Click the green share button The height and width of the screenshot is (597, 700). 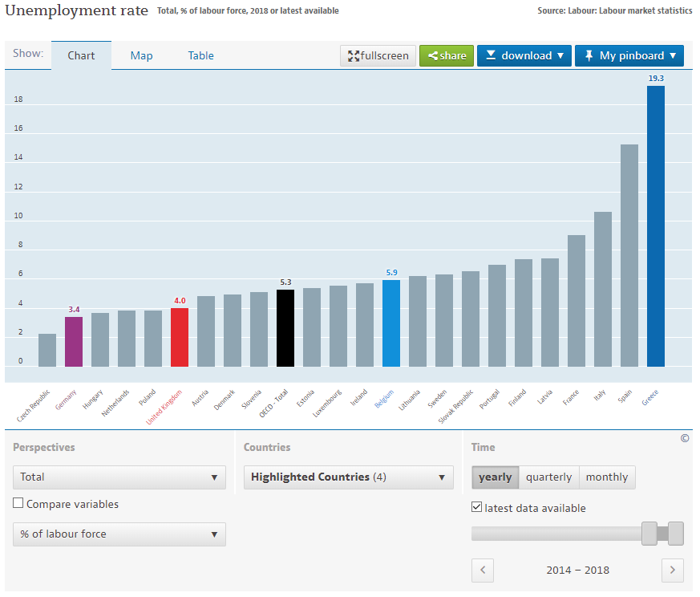447,55
